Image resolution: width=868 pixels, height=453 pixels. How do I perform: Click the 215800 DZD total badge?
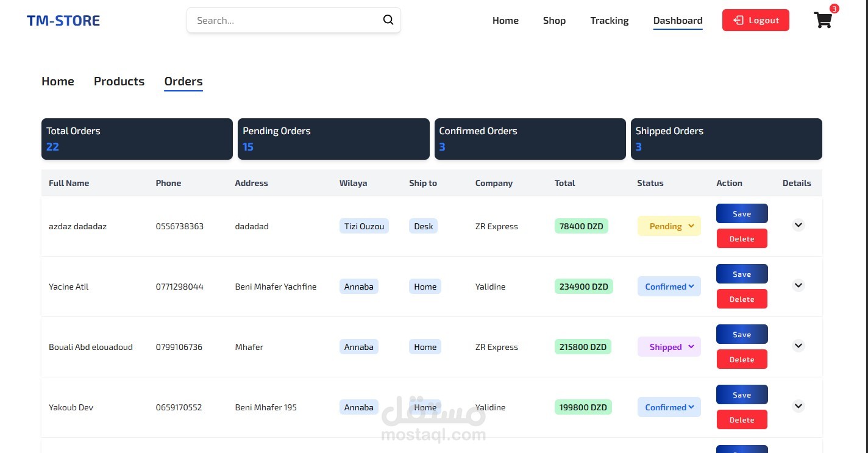[583, 347]
